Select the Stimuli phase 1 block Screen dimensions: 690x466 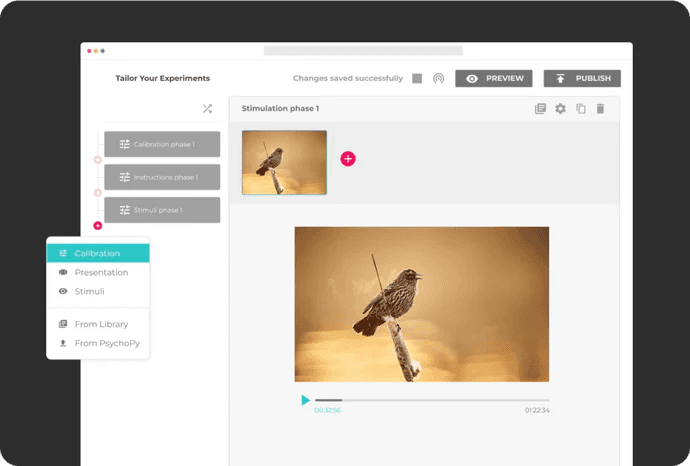tap(162, 210)
